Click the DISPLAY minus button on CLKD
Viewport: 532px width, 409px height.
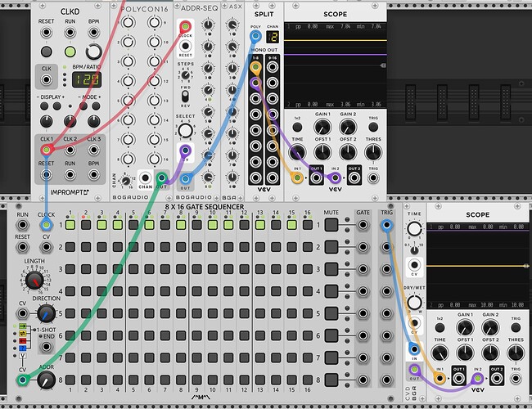tap(44, 106)
